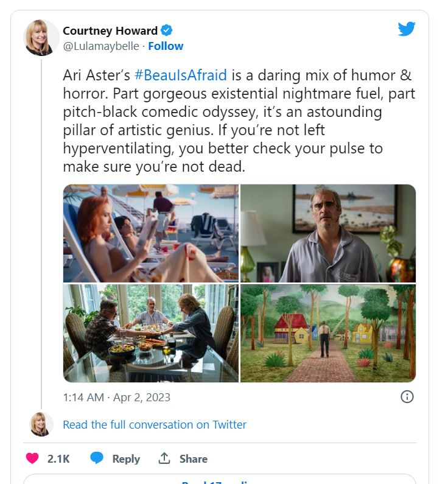
Task: Open the dinner table photo
Action: (x=151, y=333)
